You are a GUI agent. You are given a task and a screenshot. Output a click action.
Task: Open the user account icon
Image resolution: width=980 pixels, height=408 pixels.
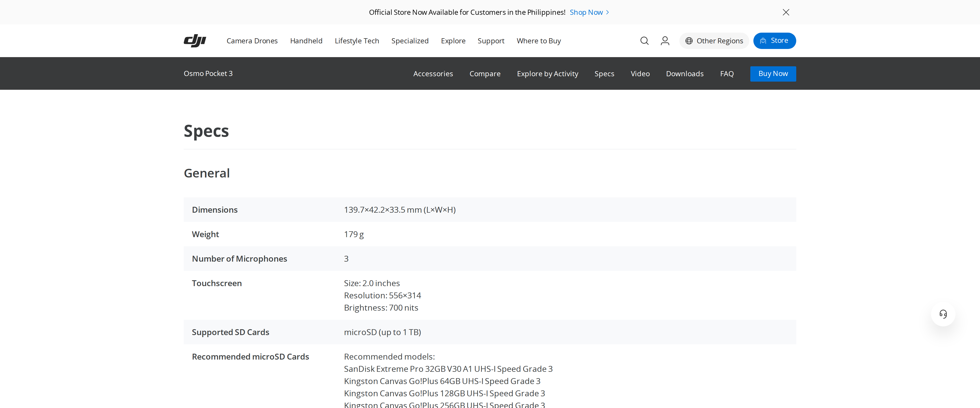pyautogui.click(x=665, y=41)
